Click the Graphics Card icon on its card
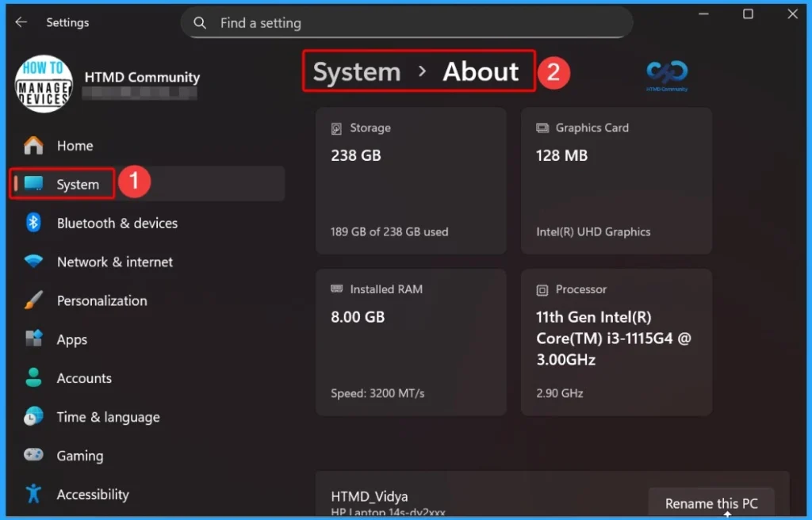 coord(542,128)
